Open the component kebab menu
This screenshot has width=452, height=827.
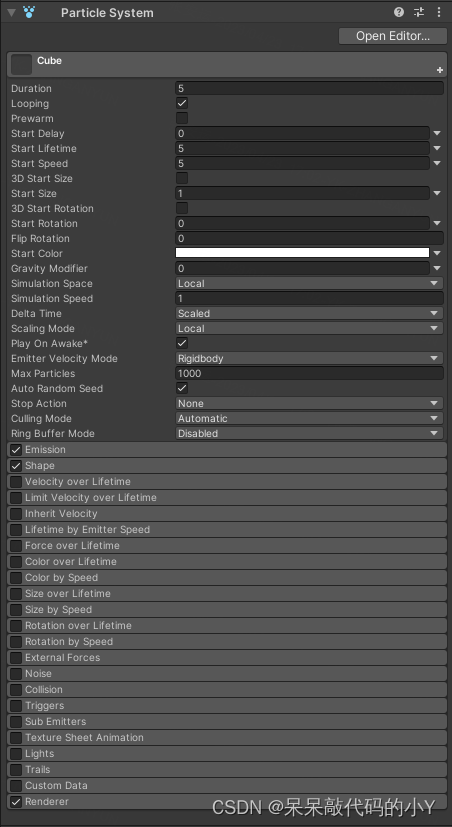click(x=438, y=12)
